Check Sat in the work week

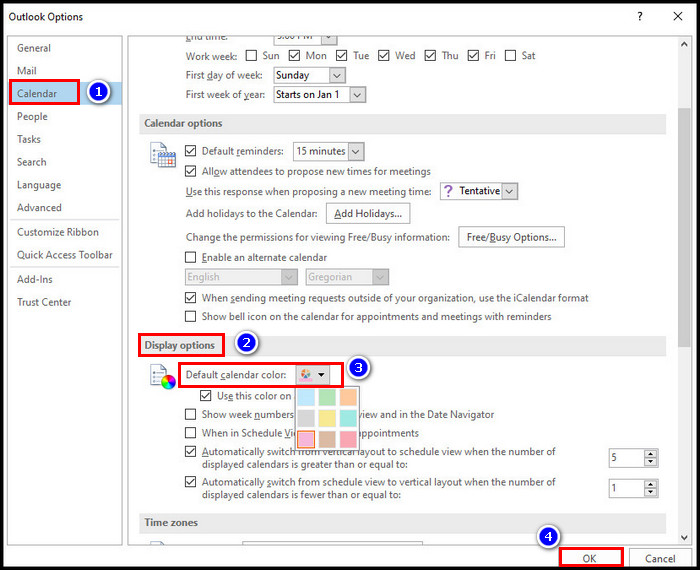click(x=510, y=56)
